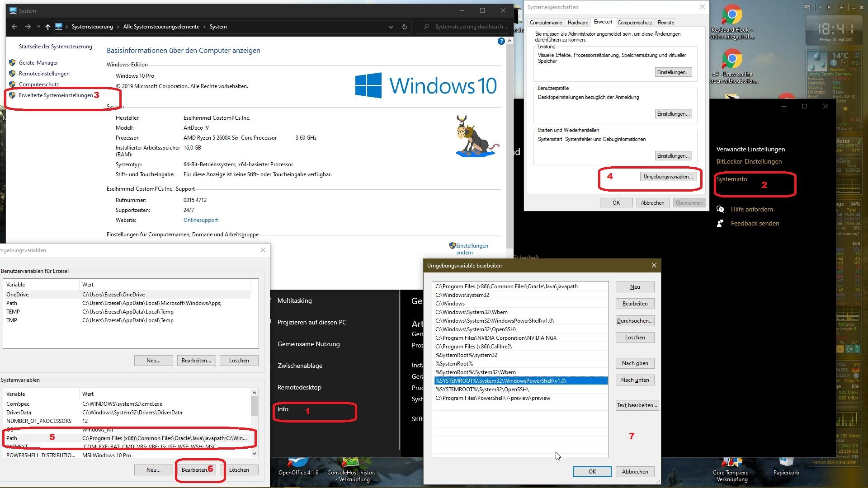This screenshot has width=868, height=488.
Task: Switch to Remote tab
Action: click(x=665, y=23)
